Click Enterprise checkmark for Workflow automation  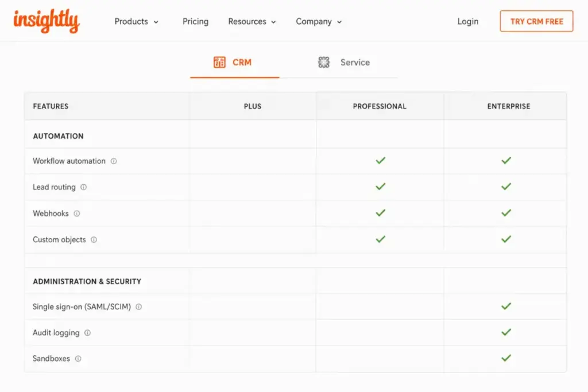click(506, 160)
